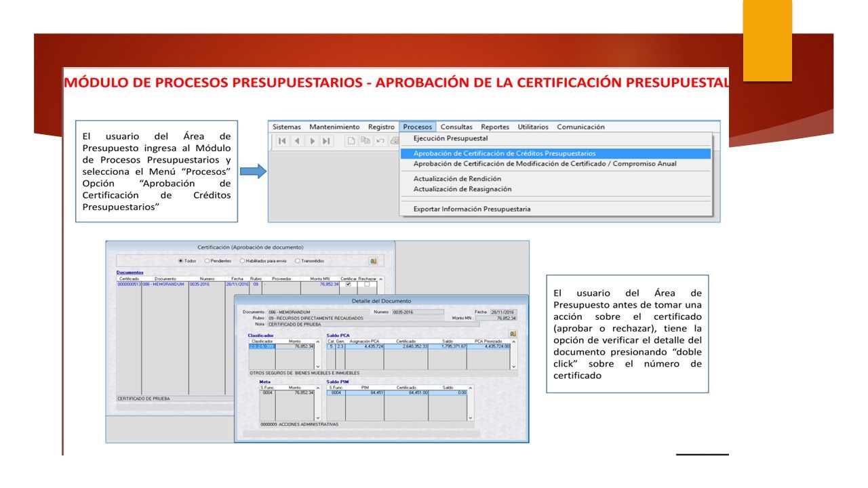
Task: Click Asignación PCA value 4,435,724
Action: point(365,346)
